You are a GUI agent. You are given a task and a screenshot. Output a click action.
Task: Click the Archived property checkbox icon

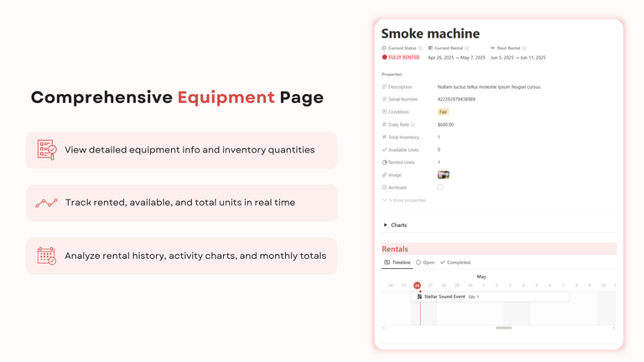click(384, 188)
